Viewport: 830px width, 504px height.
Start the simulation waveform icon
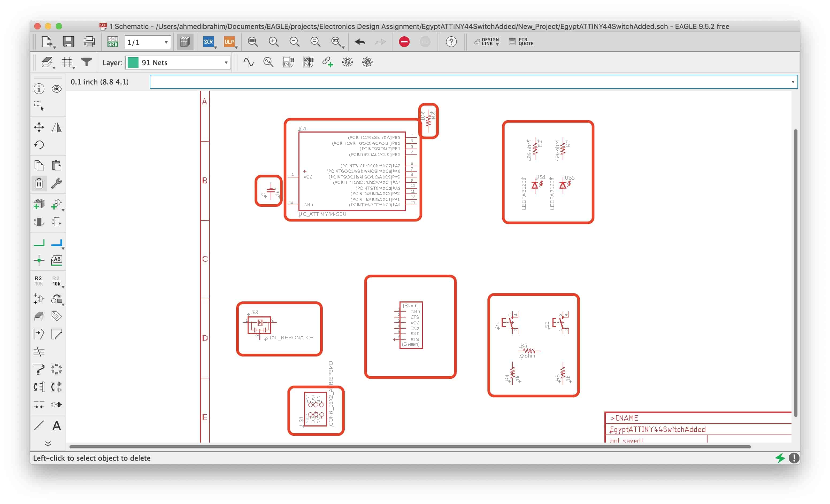248,62
